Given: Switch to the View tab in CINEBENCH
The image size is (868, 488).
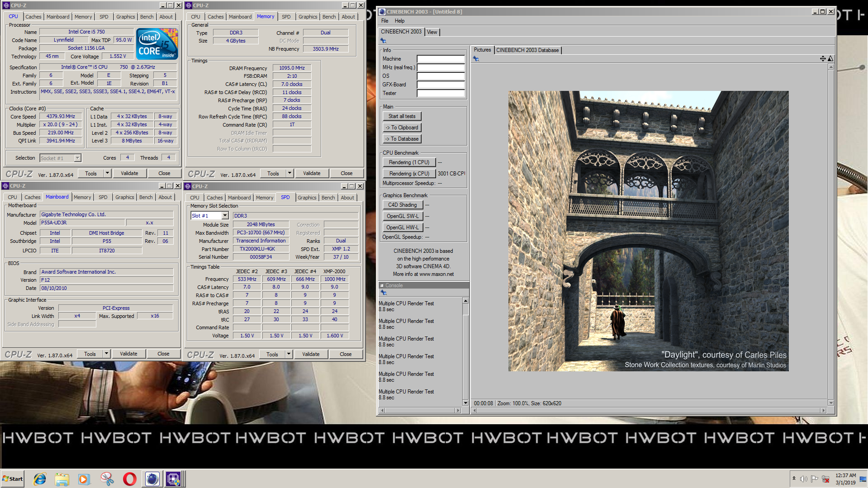Looking at the screenshot, I should click(x=432, y=32).
